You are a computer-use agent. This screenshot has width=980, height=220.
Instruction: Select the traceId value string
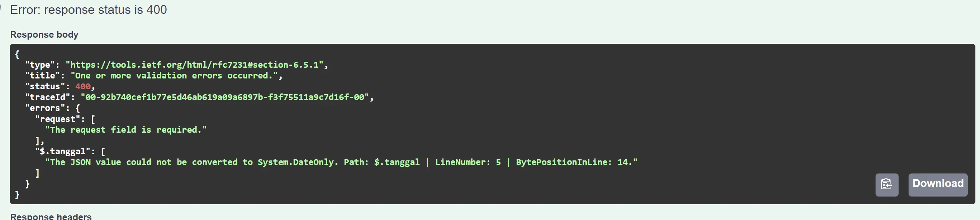(225, 97)
